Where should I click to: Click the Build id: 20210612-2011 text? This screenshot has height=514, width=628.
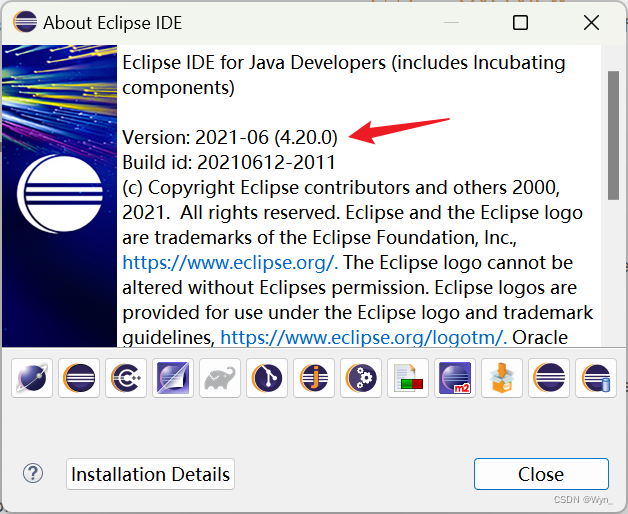pos(229,162)
